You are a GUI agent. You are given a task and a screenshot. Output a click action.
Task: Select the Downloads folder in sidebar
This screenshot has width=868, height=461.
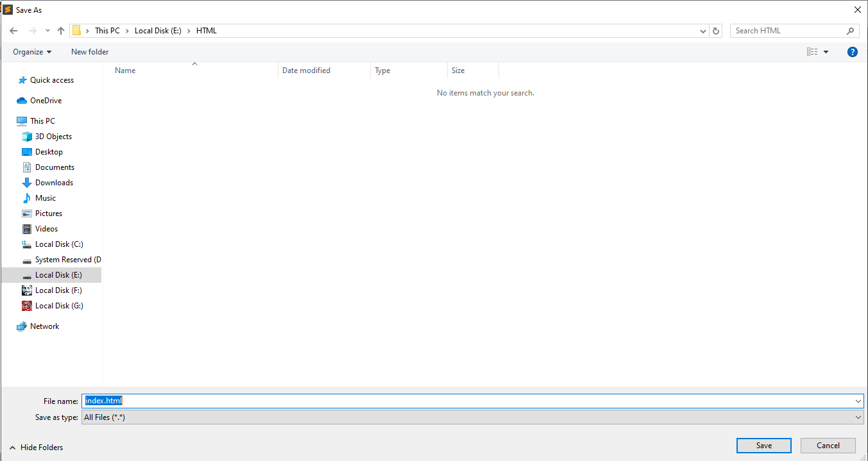[54, 183]
